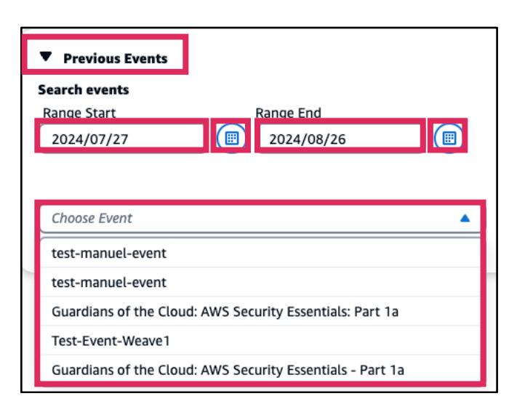The width and height of the screenshot is (517, 420).
Task: Click the Search events label
Action: point(83,92)
